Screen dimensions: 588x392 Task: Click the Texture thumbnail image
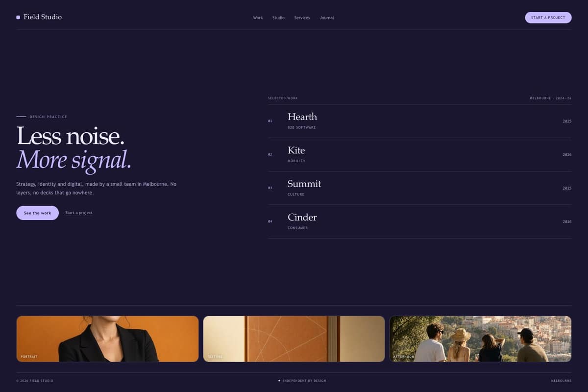click(294, 339)
